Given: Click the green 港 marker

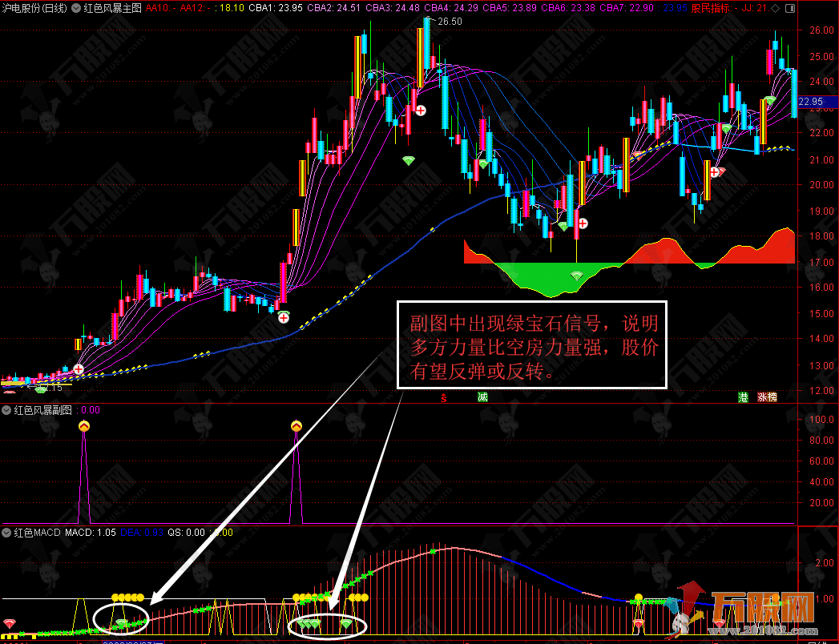Looking at the screenshot, I should click(x=743, y=396).
